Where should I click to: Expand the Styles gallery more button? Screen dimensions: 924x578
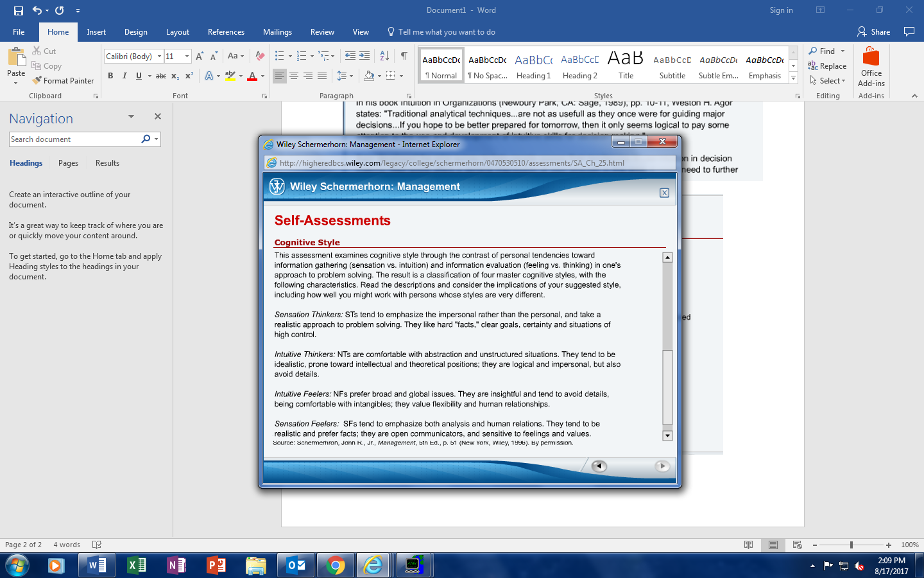pyautogui.click(x=793, y=78)
